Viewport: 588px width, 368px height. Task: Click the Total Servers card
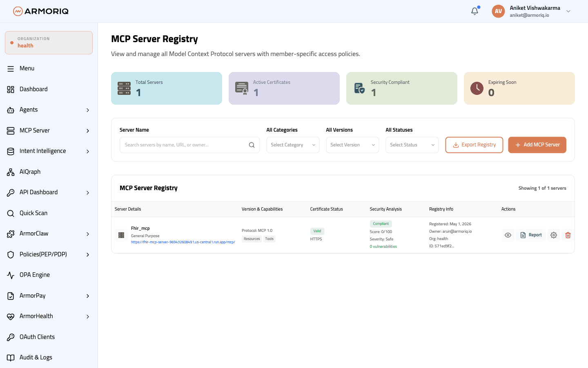[167, 88]
